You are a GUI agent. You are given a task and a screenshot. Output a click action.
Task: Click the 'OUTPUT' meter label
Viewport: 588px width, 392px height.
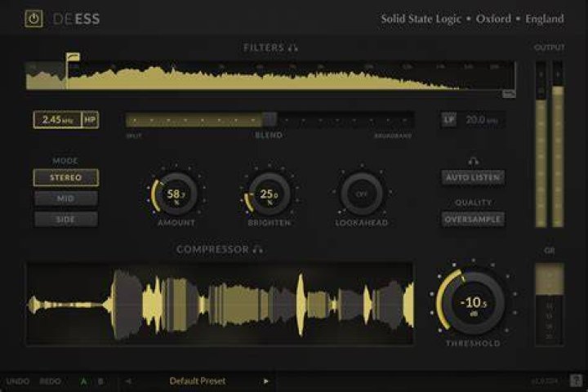coord(550,47)
